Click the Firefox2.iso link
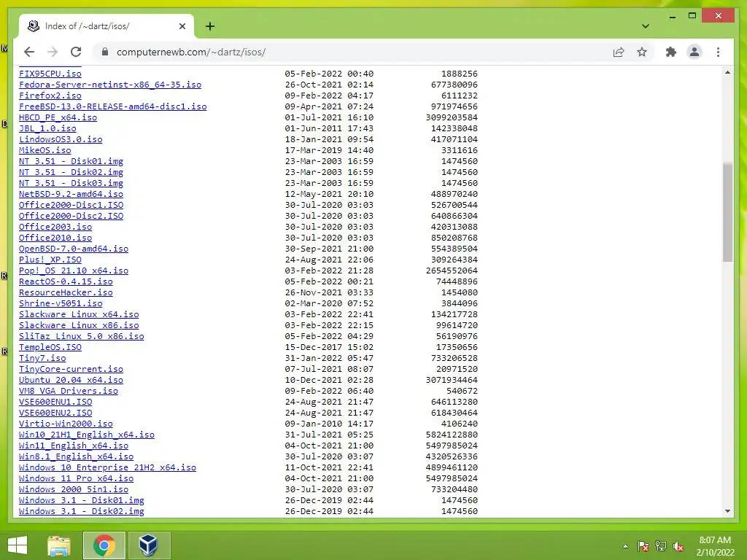 [x=50, y=96]
